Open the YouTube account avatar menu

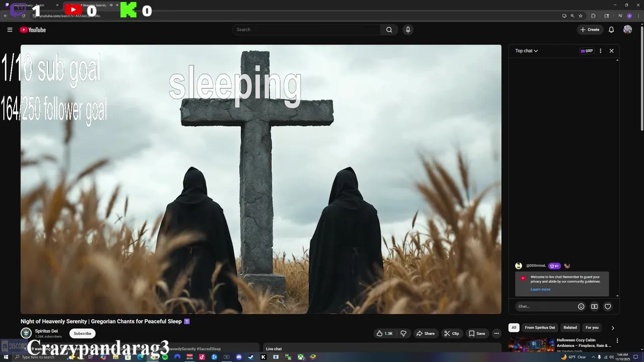[627, 30]
